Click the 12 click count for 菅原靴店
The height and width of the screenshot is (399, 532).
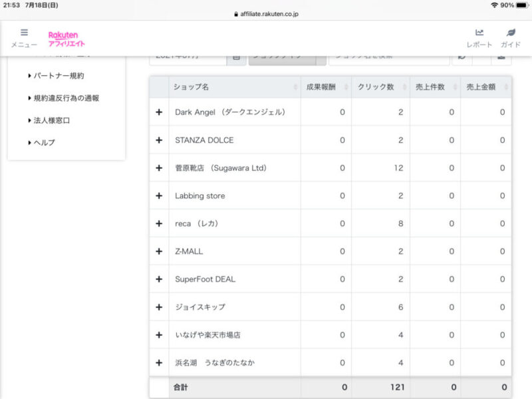coord(398,168)
